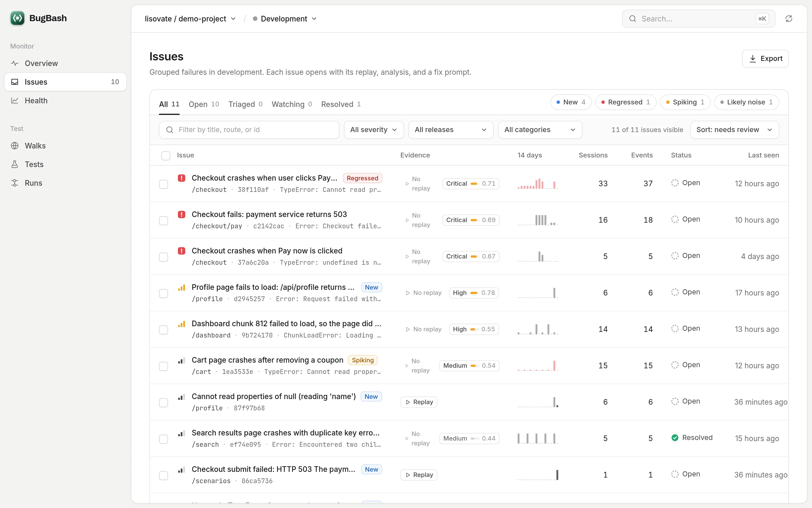Filter by the Spiking chip

point(685,102)
